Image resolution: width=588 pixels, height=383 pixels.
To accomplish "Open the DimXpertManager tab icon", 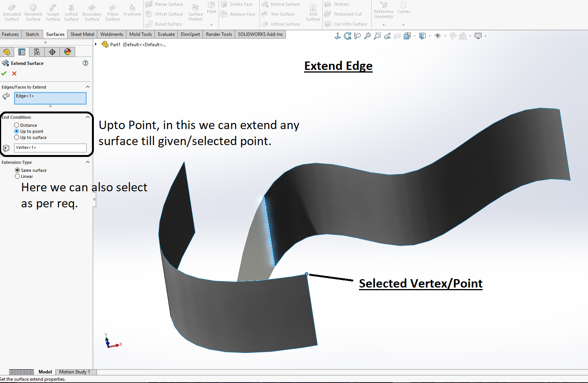I will pyautogui.click(x=52, y=52).
